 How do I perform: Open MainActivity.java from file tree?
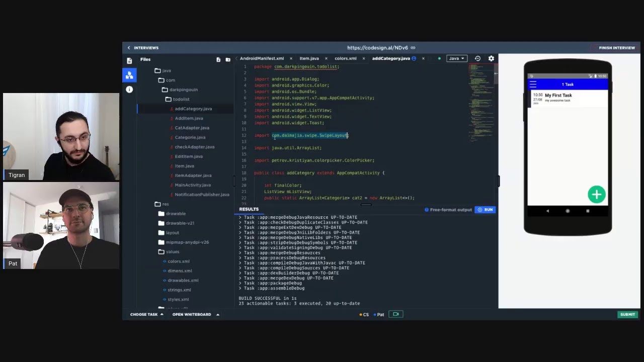[x=193, y=185]
